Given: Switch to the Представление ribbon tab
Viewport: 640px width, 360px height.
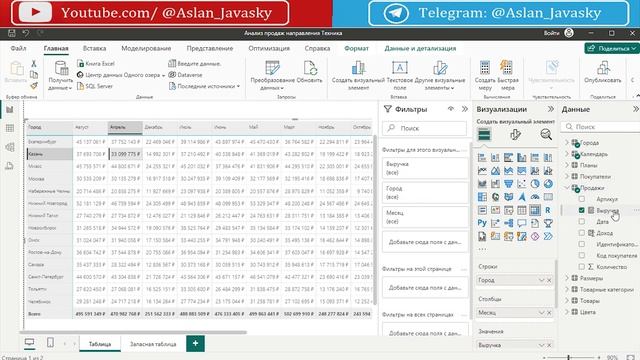Looking at the screenshot, I should point(210,48).
